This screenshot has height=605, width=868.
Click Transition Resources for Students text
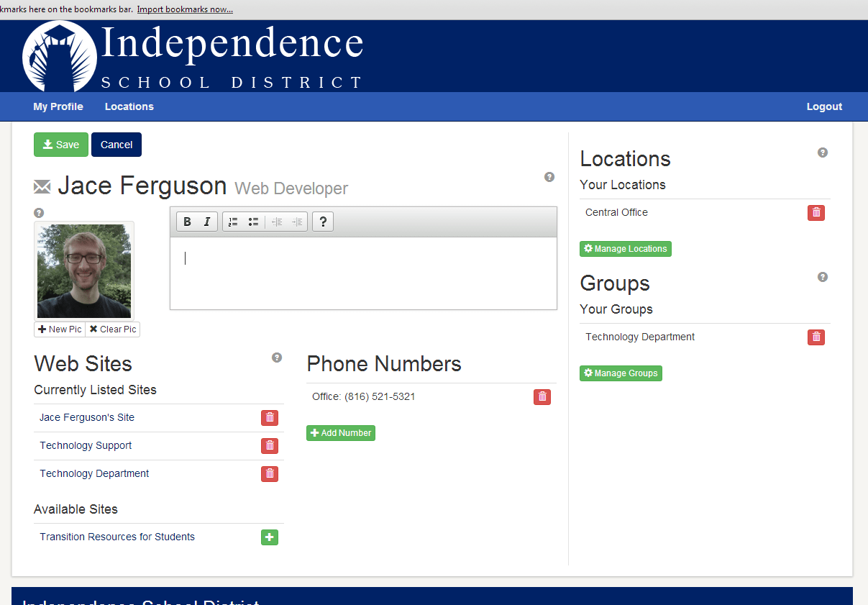117,537
